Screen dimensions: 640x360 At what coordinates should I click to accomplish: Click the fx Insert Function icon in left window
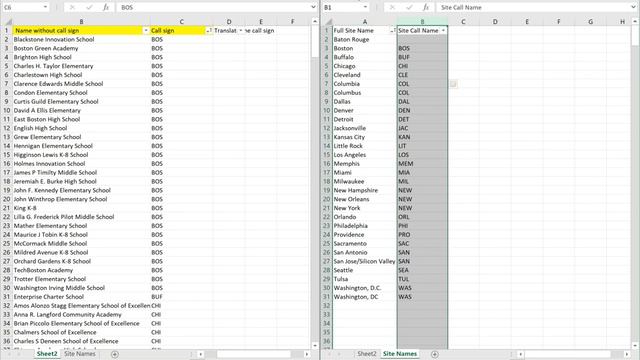pos(106,7)
